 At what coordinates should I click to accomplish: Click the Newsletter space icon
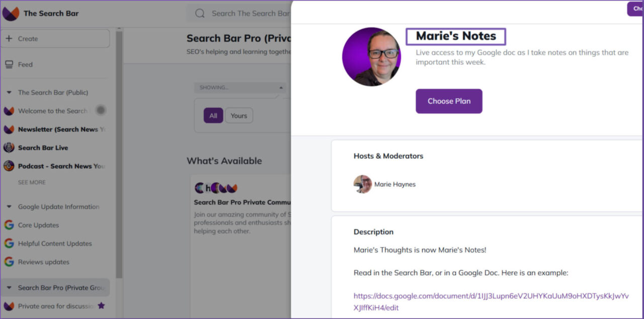9,129
